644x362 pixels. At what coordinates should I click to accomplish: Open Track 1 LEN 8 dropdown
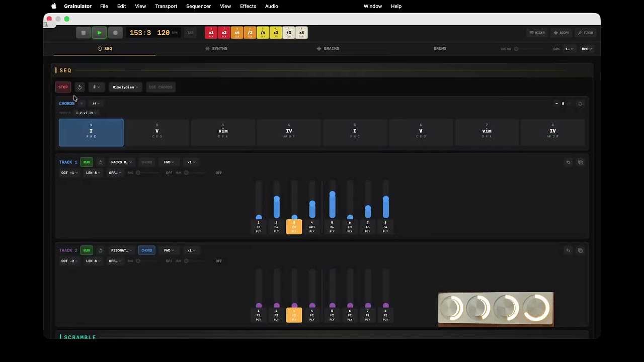(x=93, y=173)
